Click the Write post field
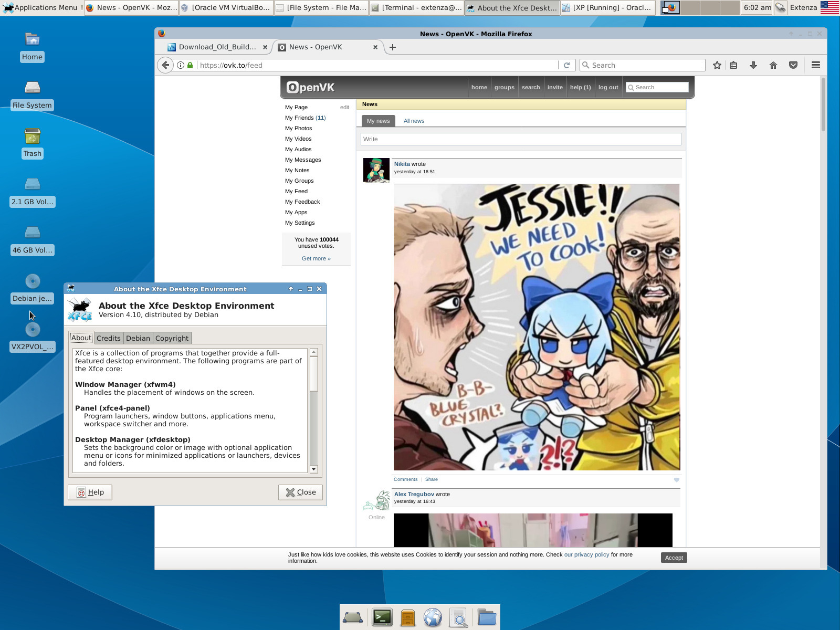Viewport: 840px width, 630px height. pyautogui.click(x=521, y=139)
